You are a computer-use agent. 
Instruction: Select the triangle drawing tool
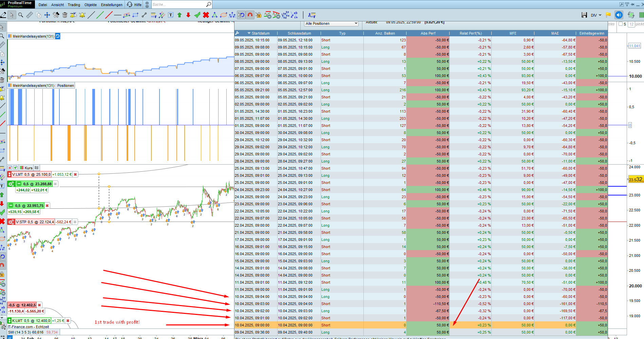pos(215,15)
